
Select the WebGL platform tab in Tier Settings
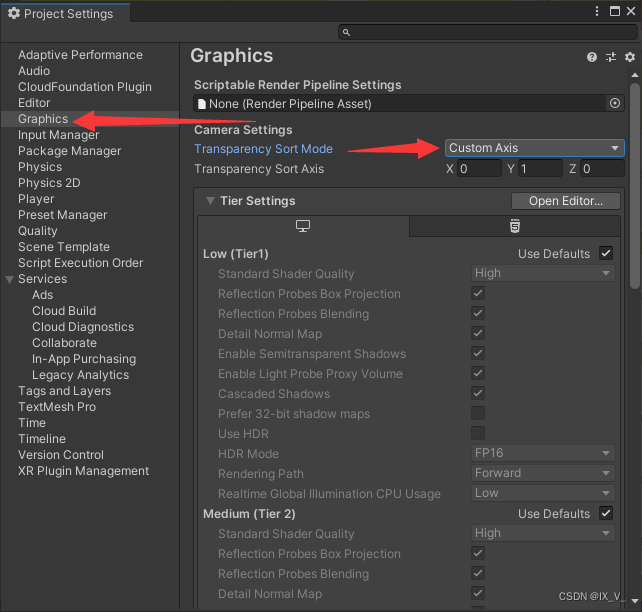515,226
